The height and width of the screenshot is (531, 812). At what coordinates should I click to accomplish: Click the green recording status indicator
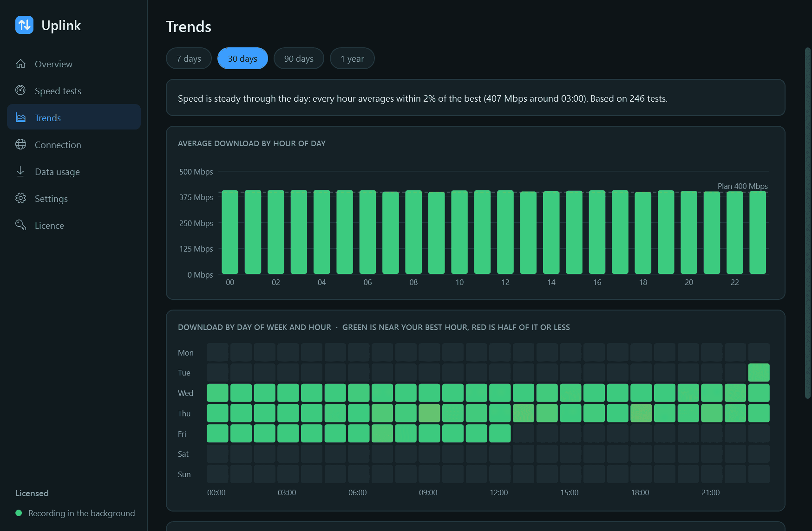tap(19, 513)
